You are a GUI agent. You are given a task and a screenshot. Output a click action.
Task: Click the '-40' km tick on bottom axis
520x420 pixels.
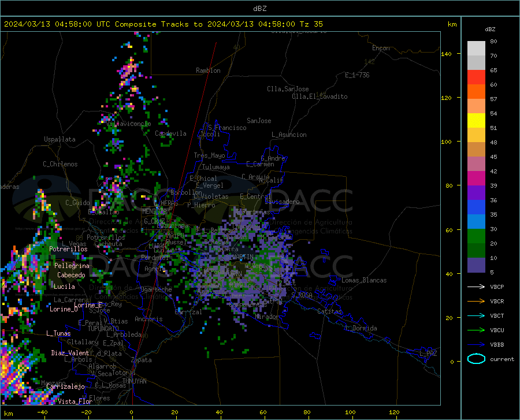pos(42,412)
